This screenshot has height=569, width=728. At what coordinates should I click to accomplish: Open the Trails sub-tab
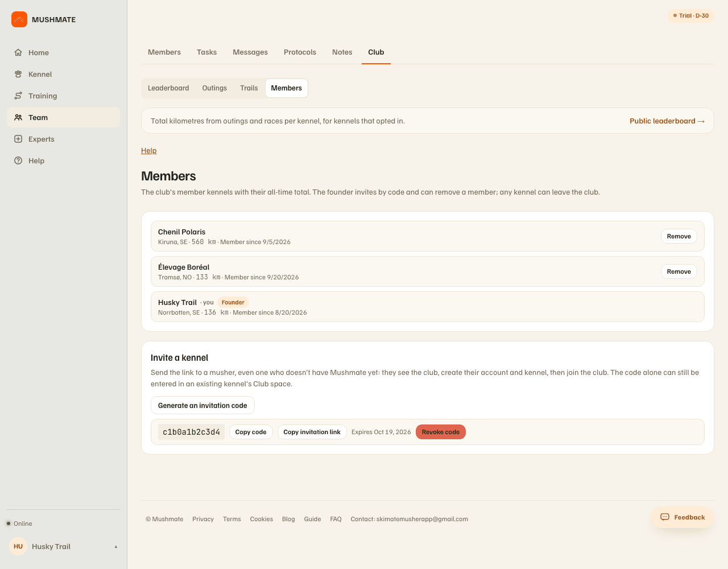249,88
